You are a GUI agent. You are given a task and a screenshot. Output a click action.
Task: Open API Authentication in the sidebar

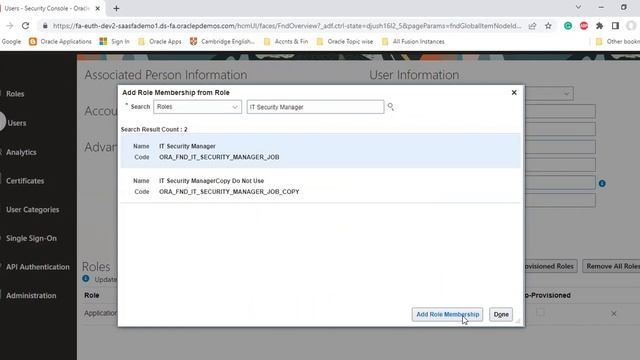point(38,267)
